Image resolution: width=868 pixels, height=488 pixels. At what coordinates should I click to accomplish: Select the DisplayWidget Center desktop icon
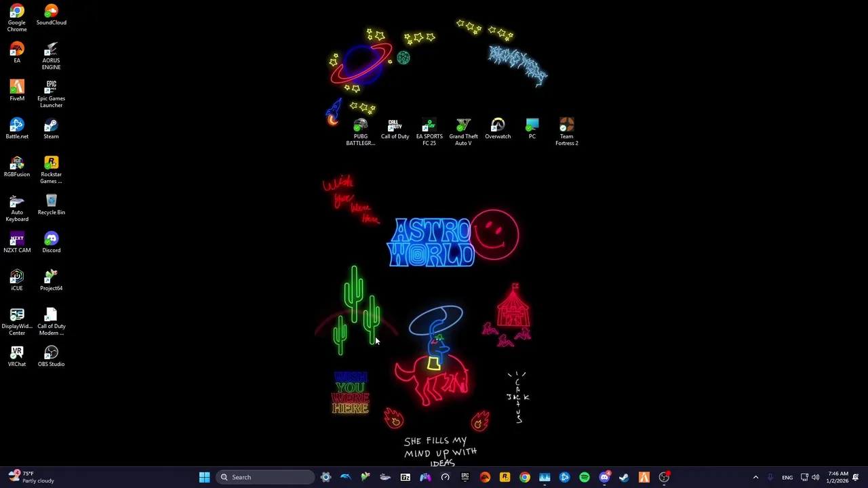coord(17,322)
